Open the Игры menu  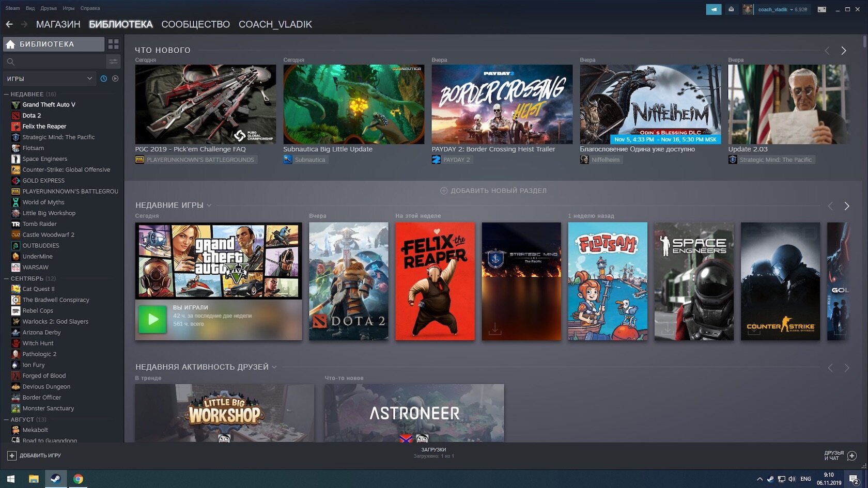pyautogui.click(x=68, y=8)
